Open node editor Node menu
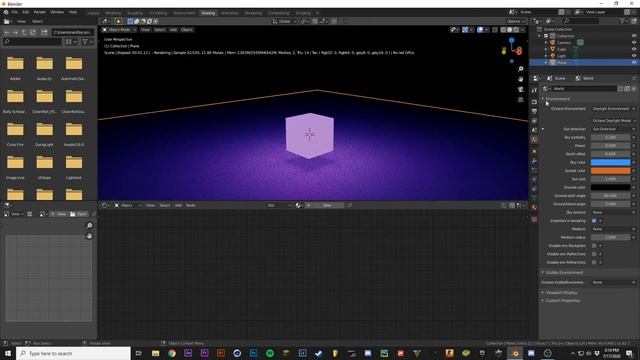 pyautogui.click(x=191, y=205)
